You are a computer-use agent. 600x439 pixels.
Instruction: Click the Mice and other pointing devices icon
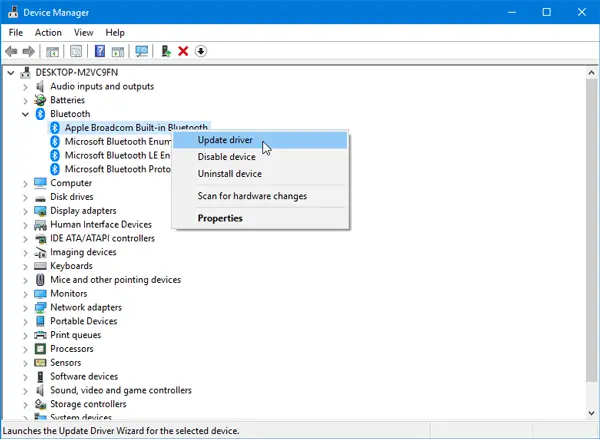(40, 280)
